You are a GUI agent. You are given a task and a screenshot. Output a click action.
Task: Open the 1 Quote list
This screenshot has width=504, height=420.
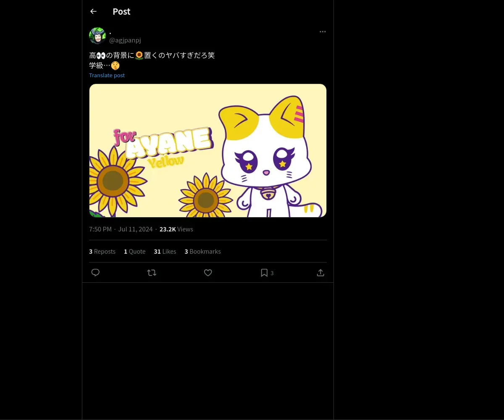[134, 252]
